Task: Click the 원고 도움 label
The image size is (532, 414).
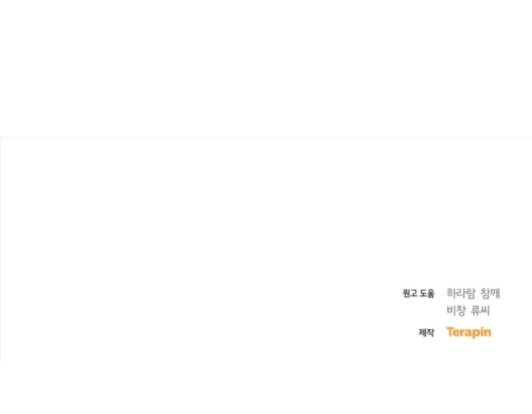Action: (x=418, y=293)
